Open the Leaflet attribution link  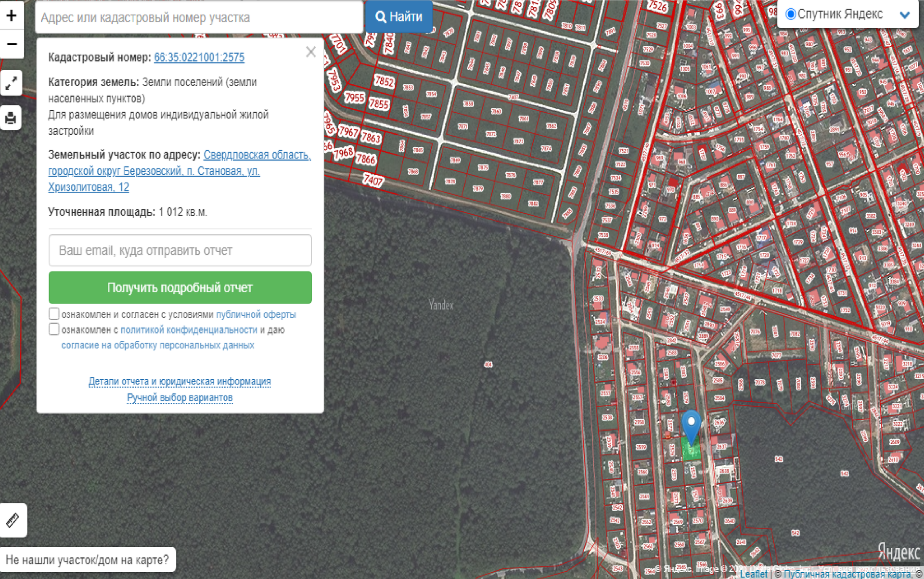[754, 574]
